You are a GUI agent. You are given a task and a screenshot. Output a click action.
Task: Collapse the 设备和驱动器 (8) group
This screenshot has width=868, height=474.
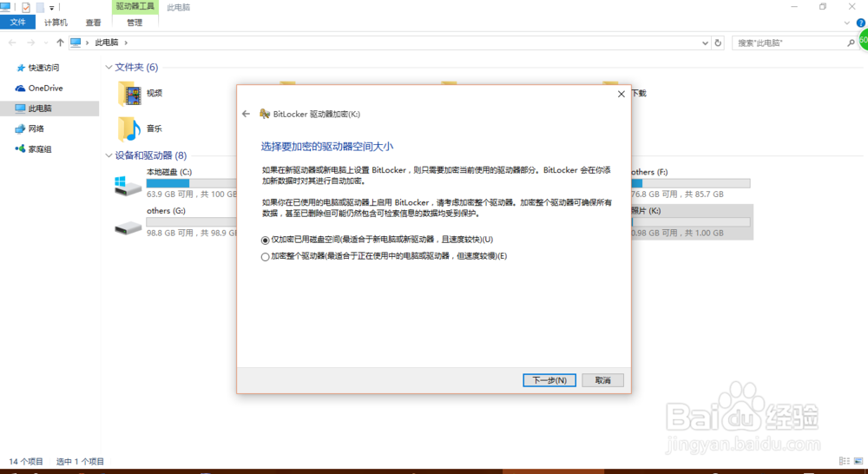108,155
